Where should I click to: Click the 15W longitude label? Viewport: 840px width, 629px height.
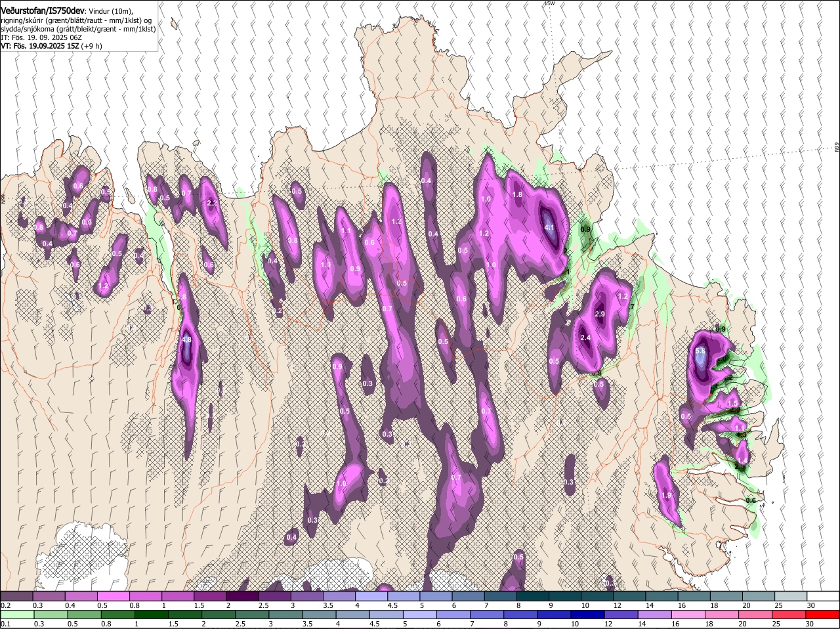(x=550, y=3)
